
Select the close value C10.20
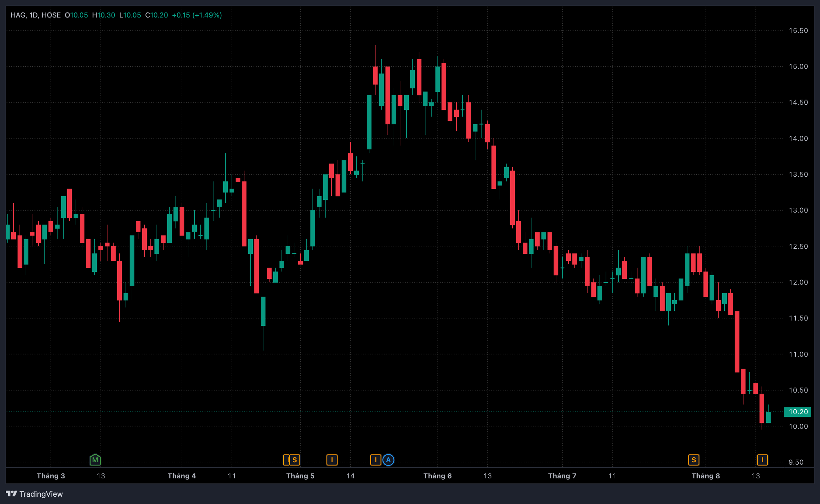click(x=156, y=15)
